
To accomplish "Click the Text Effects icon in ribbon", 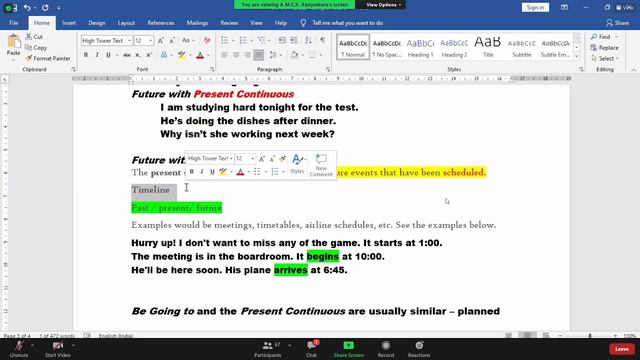I will coord(164,55).
